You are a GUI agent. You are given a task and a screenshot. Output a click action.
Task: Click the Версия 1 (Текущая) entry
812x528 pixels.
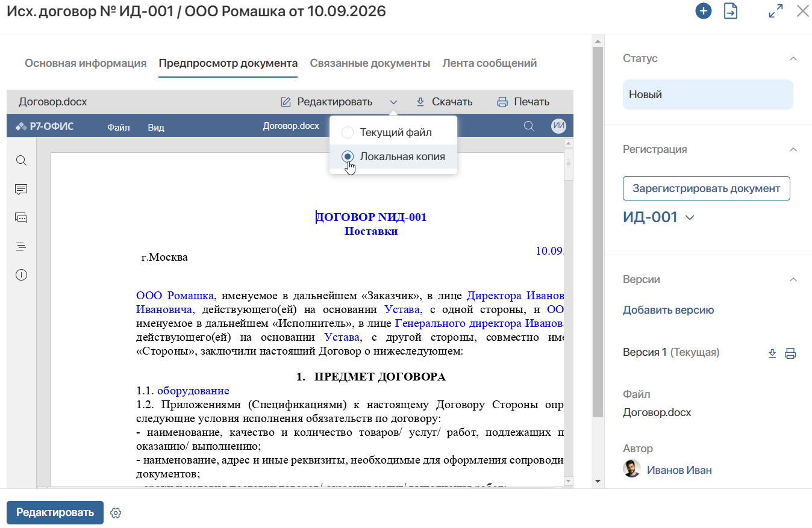point(671,352)
